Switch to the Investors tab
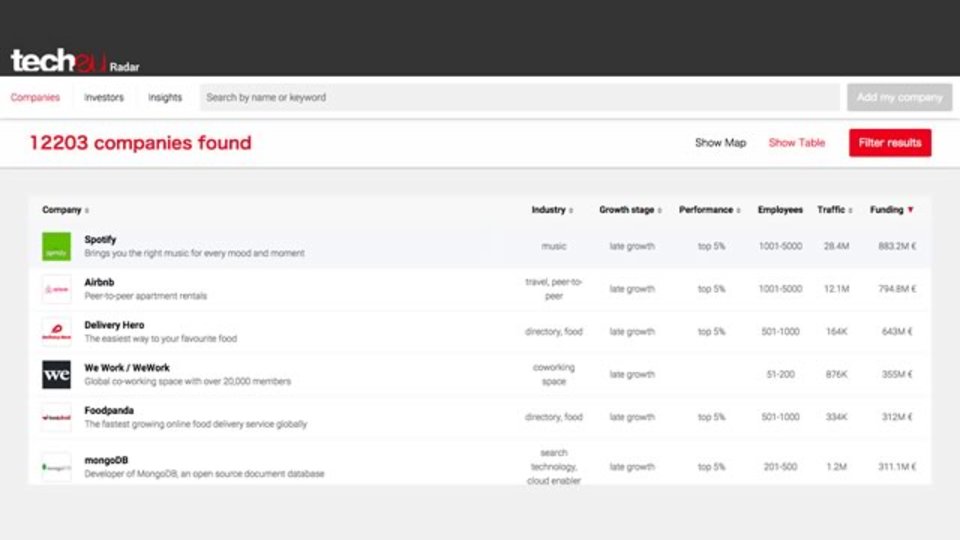Image resolution: width=960 pixels, height=540 pixels. click(103, 97)
